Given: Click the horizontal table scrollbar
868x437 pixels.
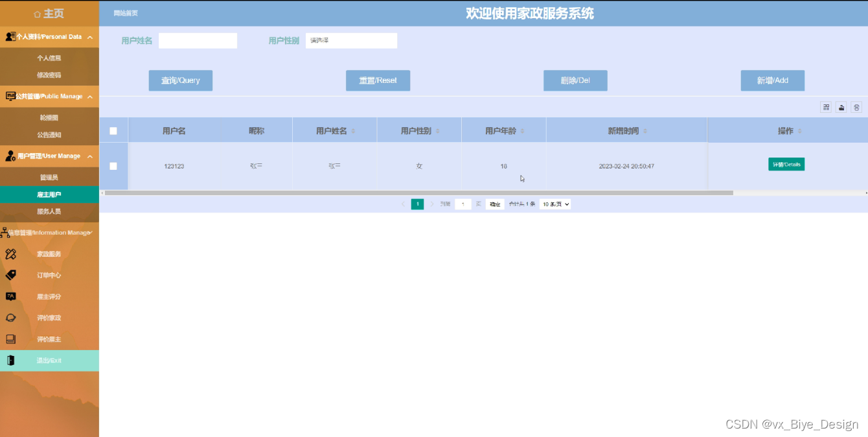Looking at the screenshot, I should [418, 193].
